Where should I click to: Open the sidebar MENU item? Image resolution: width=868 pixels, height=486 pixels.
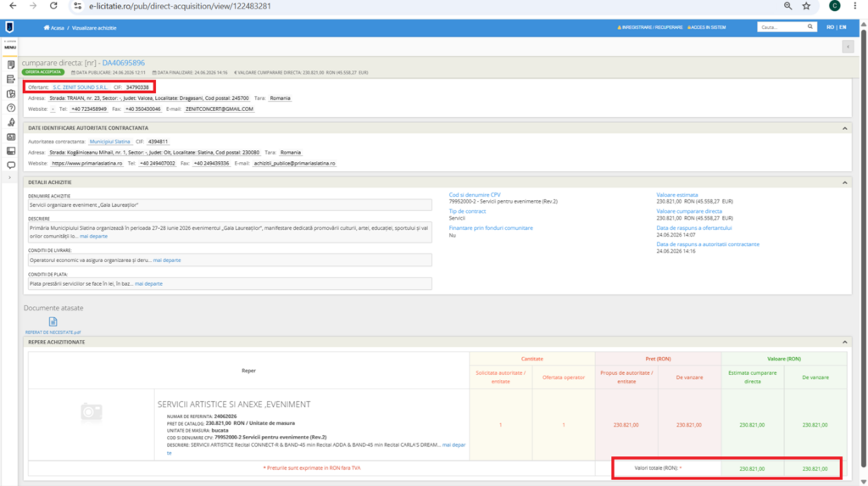coord(10,46)
